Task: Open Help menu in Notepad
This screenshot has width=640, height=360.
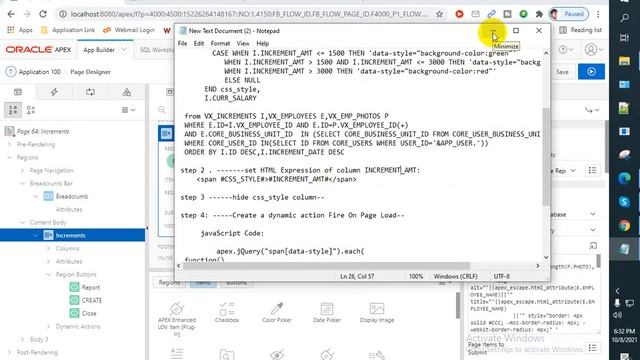Action: pyautogui.click(x=262, y=43)
